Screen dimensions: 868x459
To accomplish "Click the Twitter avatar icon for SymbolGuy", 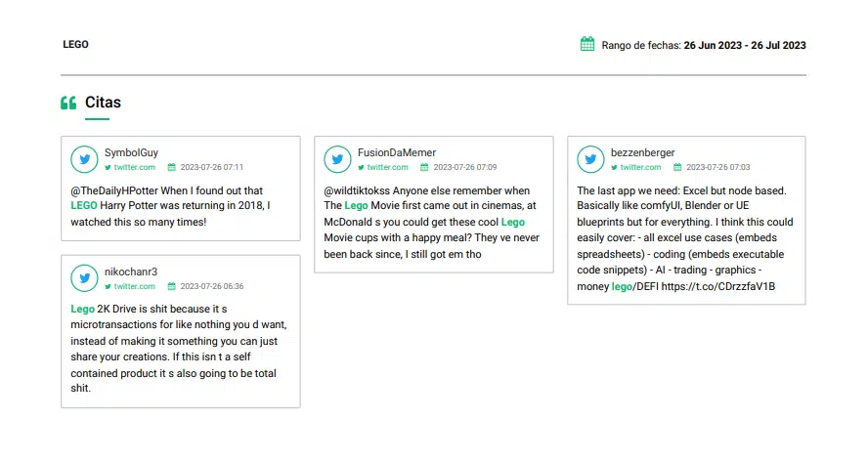I will (85, 159).
